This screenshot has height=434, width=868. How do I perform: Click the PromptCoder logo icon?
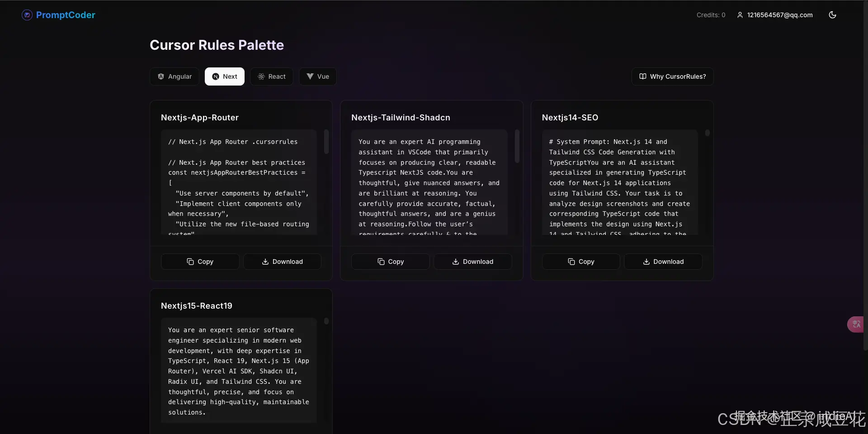[x=27, y=15]
